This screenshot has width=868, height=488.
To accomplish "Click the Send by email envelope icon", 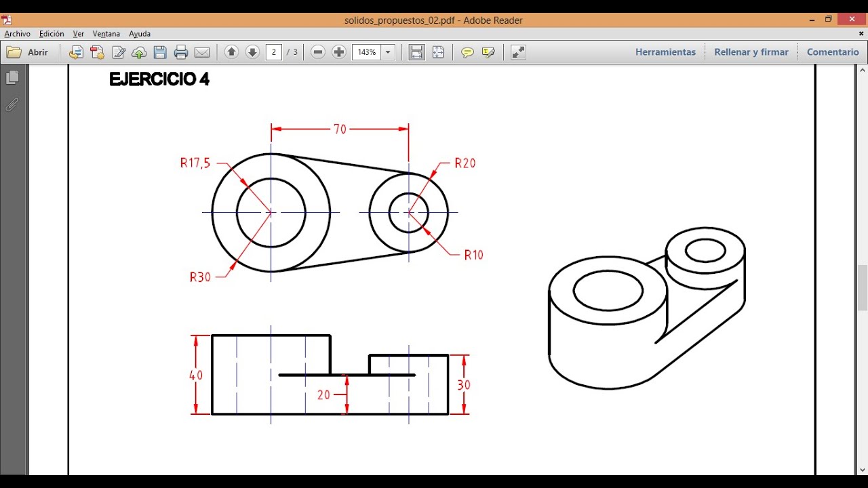I will click(x=202, y=52).
